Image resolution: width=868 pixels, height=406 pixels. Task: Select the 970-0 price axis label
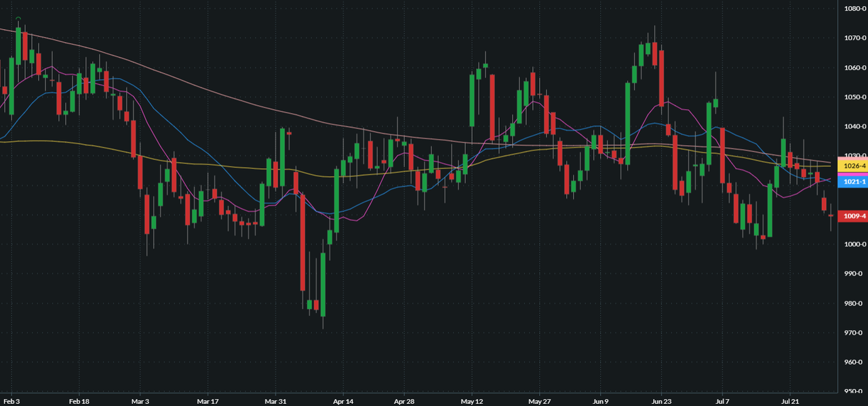point(854,333)
